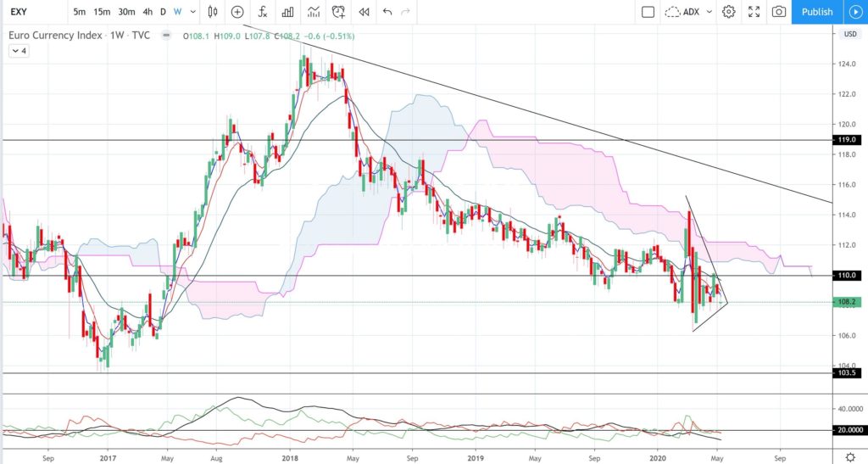The height and width of the screenshot is (464, 868).
Task: Take a chart snapshot with the camera icon
Action: pos(779,12)
